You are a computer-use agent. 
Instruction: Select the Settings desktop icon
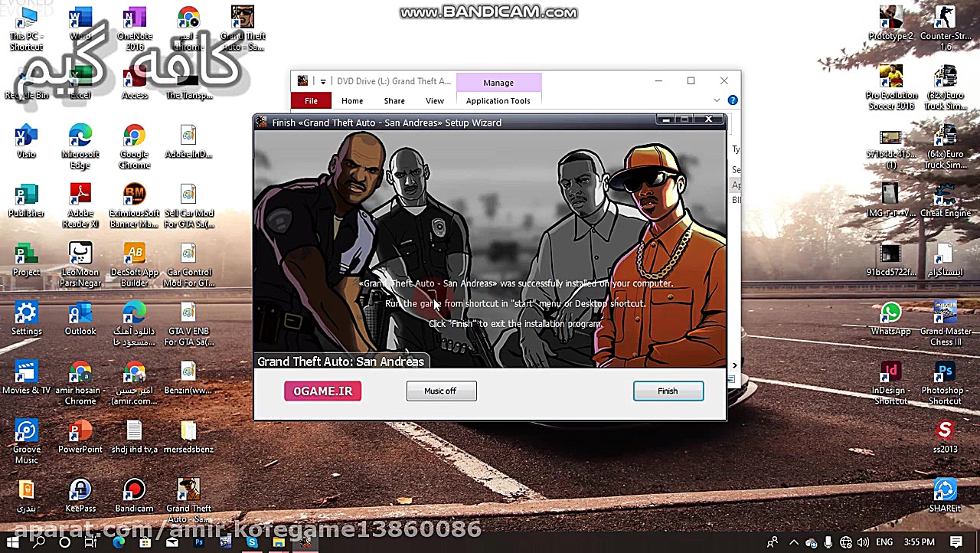click(26, 319)
